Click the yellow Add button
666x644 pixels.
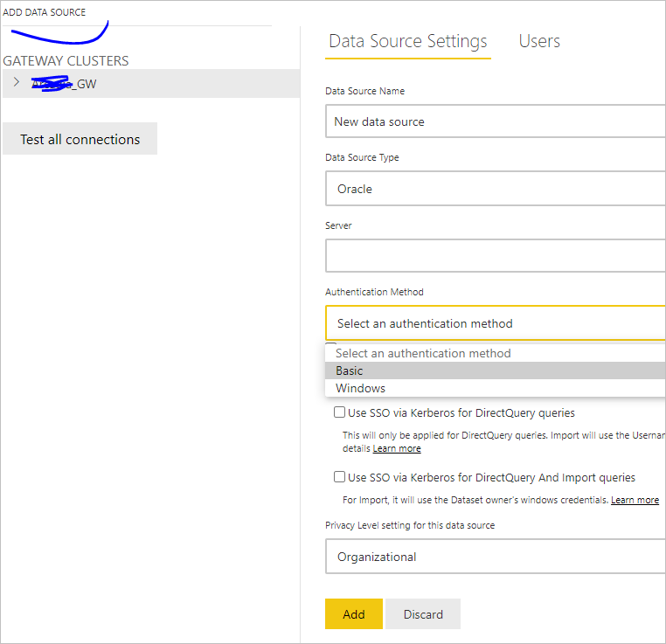click(353, 614)
